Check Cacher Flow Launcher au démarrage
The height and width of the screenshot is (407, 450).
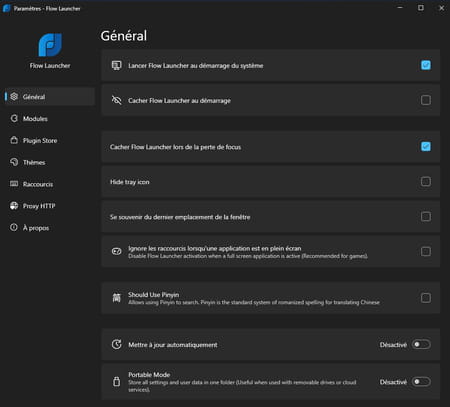(426, 100)
